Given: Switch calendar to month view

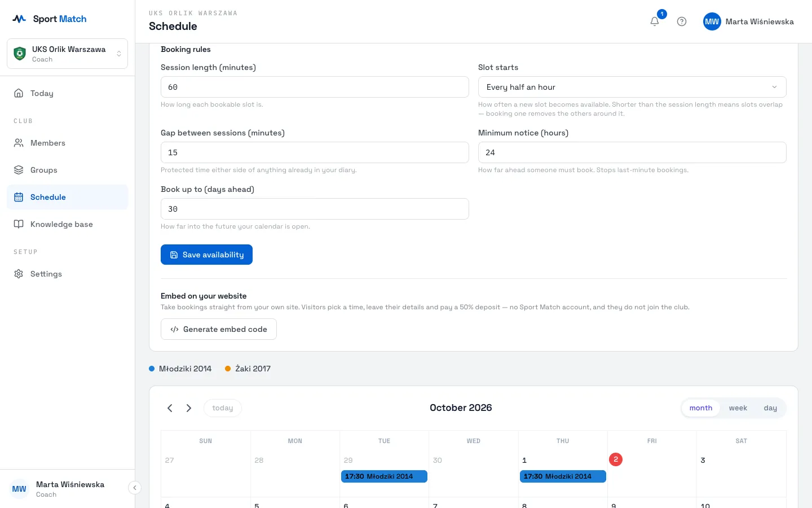Looking at the screenshot, I should click(701, 408).
